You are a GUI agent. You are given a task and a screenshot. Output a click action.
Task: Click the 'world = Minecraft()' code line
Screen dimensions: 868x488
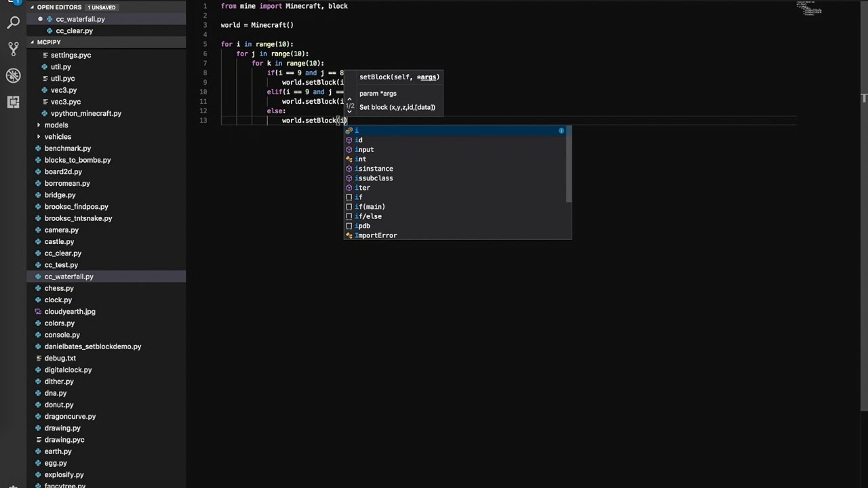pos(257,25)
